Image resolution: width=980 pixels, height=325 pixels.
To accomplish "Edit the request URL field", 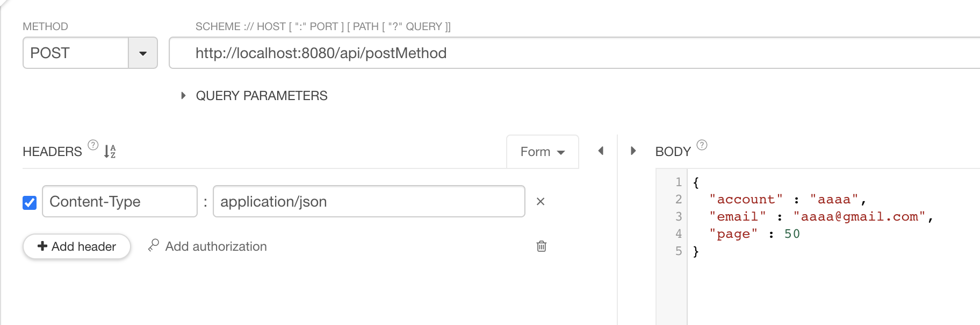I will tap(575, 53).
